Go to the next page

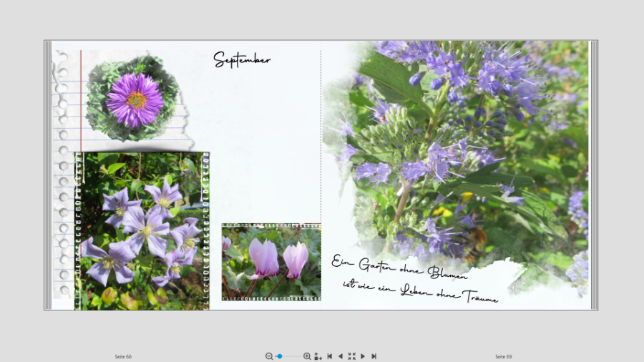click(363, 356)
